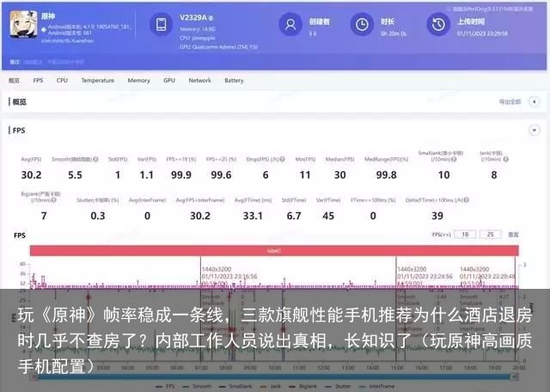The image size is (550, 392).
Task: Click the FPS threshold field showing 25
Action: pos(491,235)
